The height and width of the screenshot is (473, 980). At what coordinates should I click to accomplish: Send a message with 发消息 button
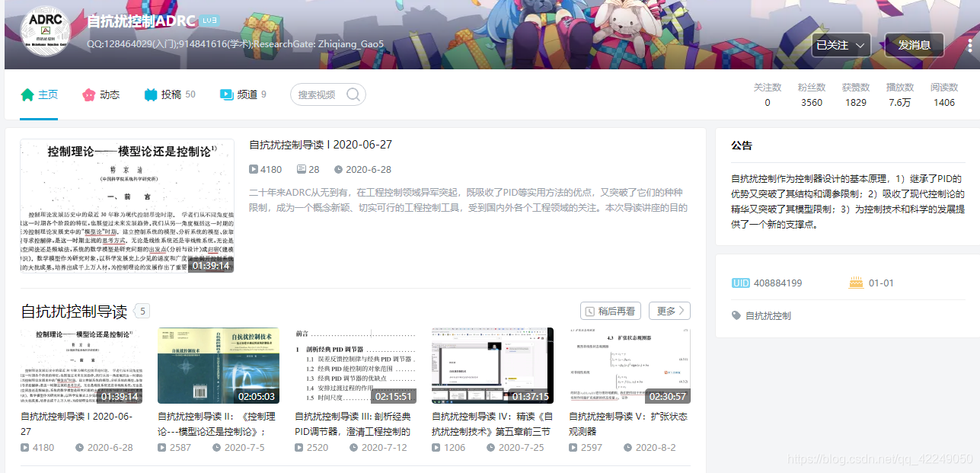pos(914,45)
